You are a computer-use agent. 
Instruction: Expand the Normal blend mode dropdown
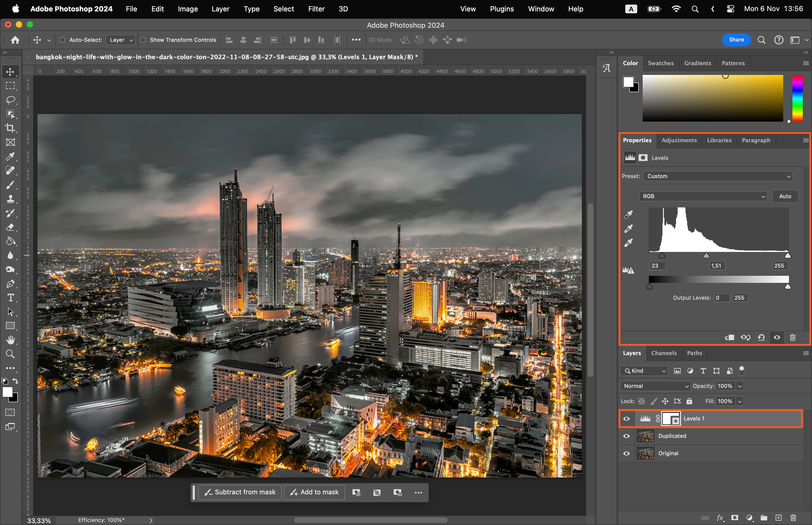click(655, 386)
